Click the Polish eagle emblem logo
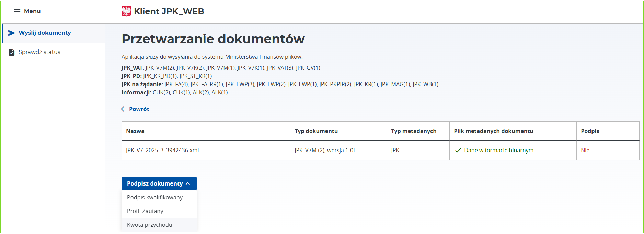644x234 pixels. tap(126, 11)
